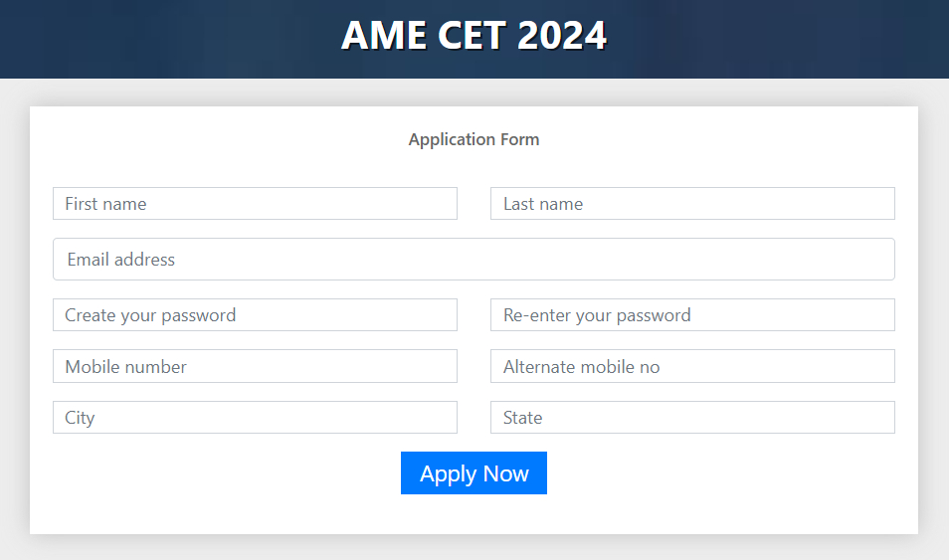Focus the Last name text box

click(x=692, y=204)
